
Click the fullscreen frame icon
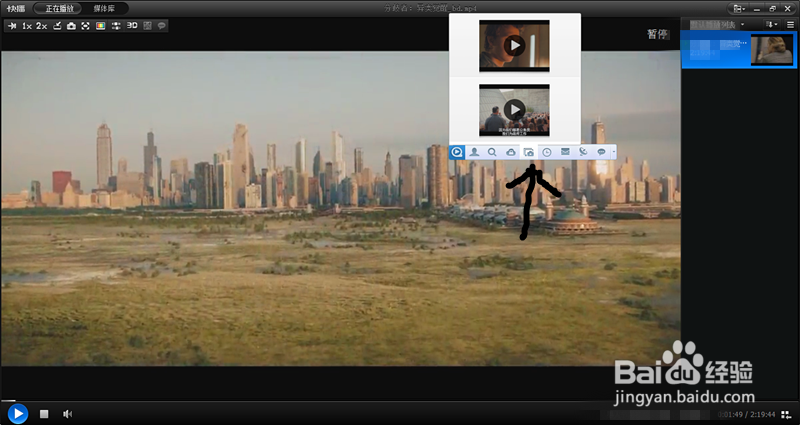pyautogui.click(x=86, y=26)
